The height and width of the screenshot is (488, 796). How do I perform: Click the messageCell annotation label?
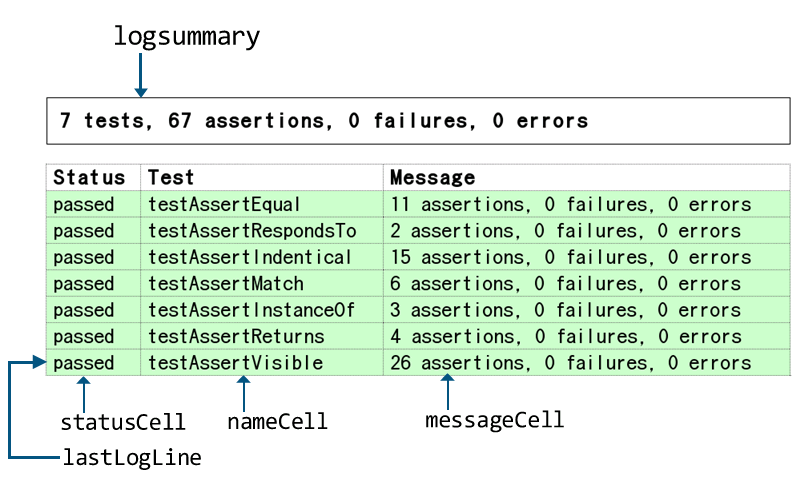tap(494, 420)
